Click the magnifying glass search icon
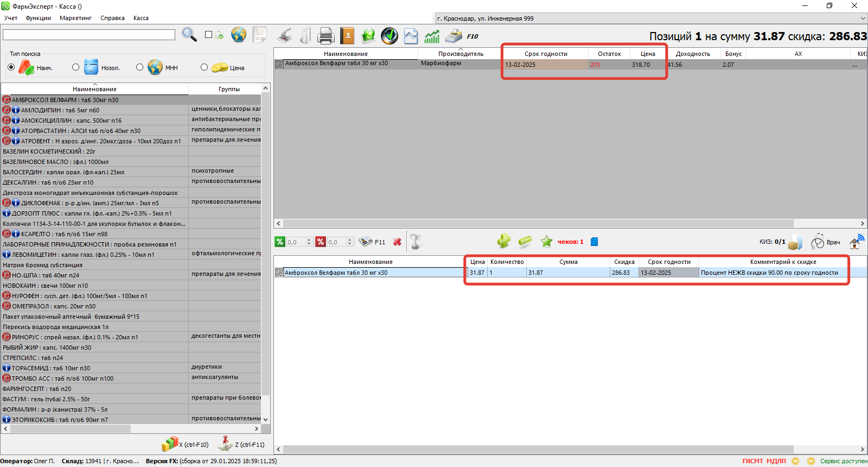The height and width of the screenshot is (467, 868). [x=189, y=35]
